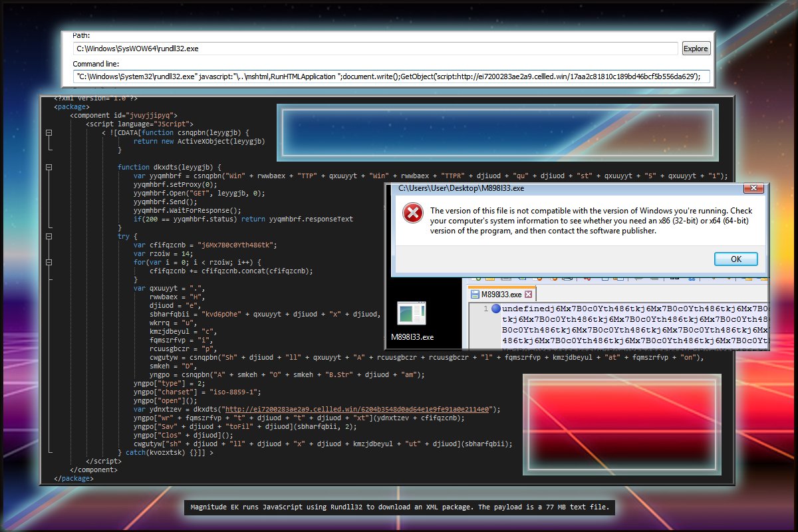Click the red error icon in dialog
This screenshot has height=532, width=798.
tap(413, 213)
